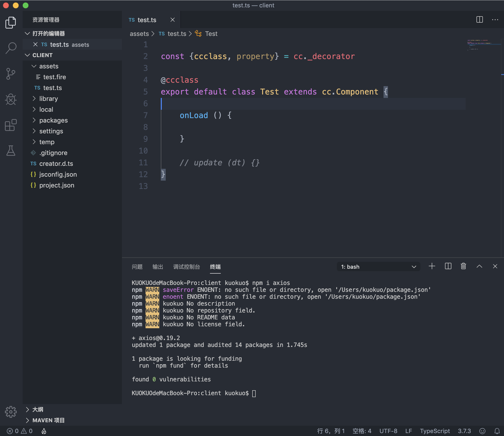The width and height of the screenshot is (504, 436).
Task: Split the editor to the right
Action: [x=480, y=20]
